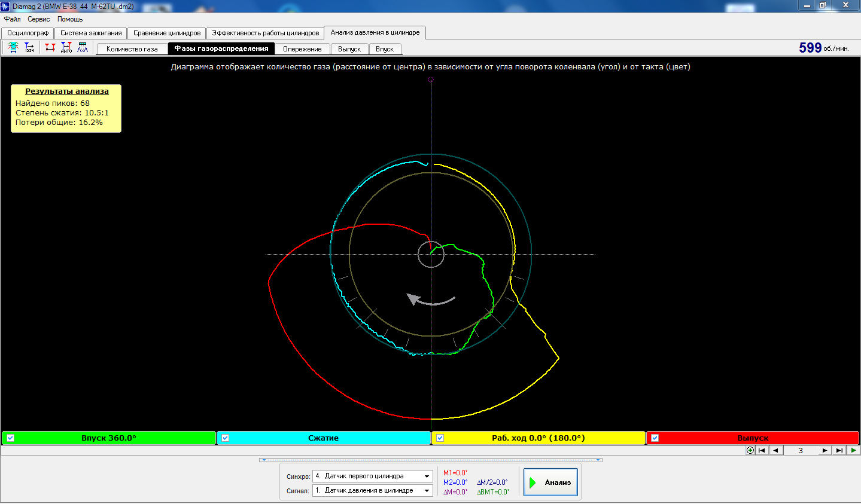The height and width of the screenshot is (504, 861).
Task: Click the cyan Сжатие stroke bar
Action: (323, 438)
